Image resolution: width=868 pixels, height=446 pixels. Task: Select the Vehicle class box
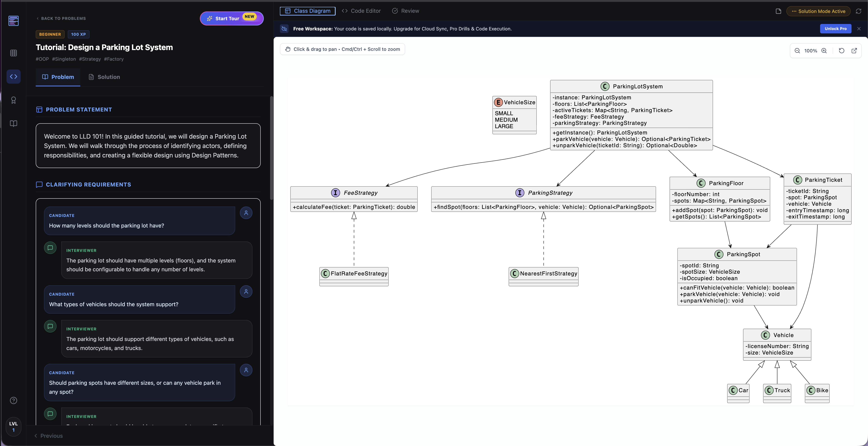(x=777, y=345)
